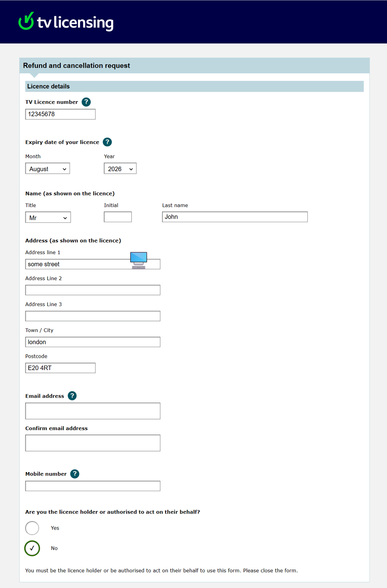Click the Address Line 2 field
Screen dimensions: 387x588
pos(93,290)
